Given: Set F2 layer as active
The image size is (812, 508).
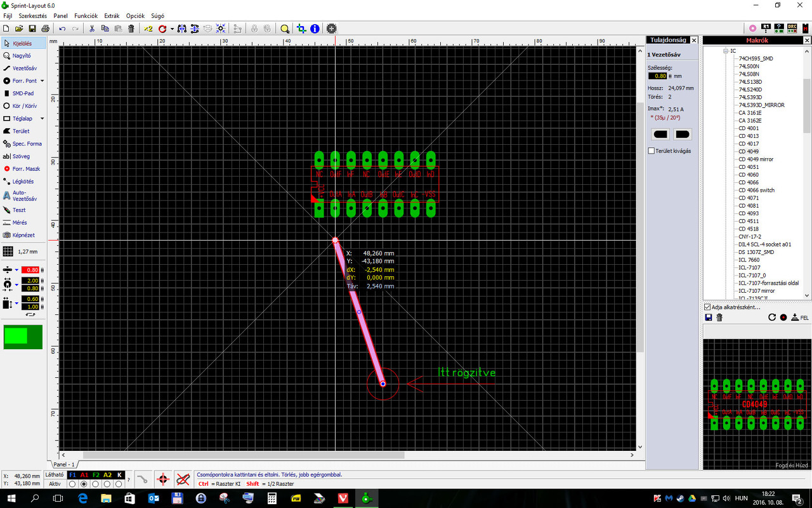Looking at the screenshot, I should (96, 484).
